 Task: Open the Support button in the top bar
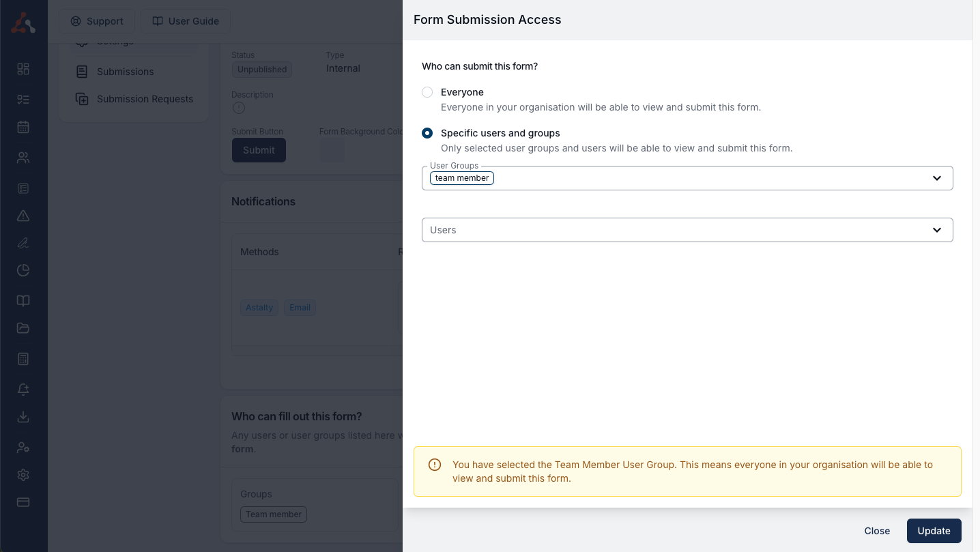click(97, 21)
